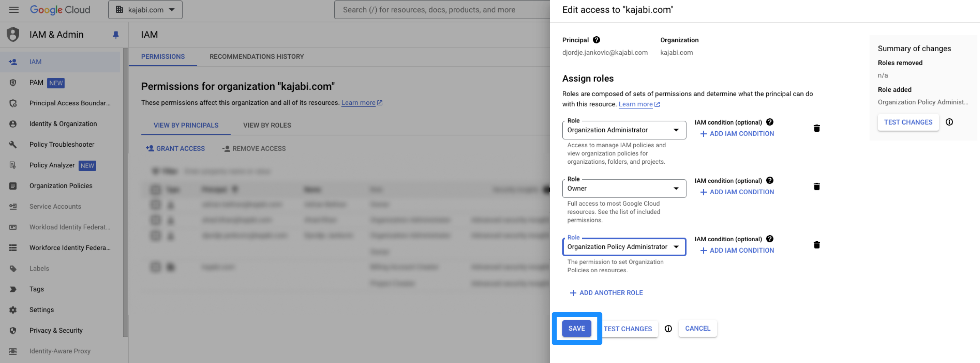980x363 pixels.
Task: Switch to the Permissions tab
Action: pos(163,57)
